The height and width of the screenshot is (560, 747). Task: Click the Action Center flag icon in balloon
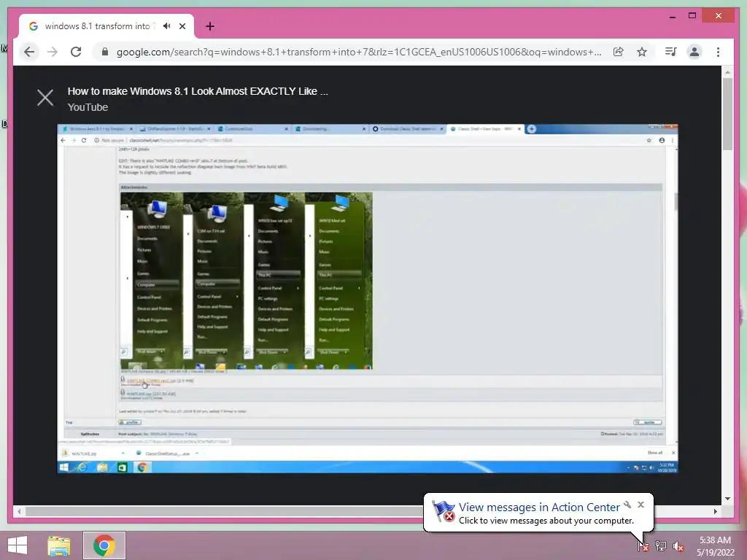(x=443, y=510)
